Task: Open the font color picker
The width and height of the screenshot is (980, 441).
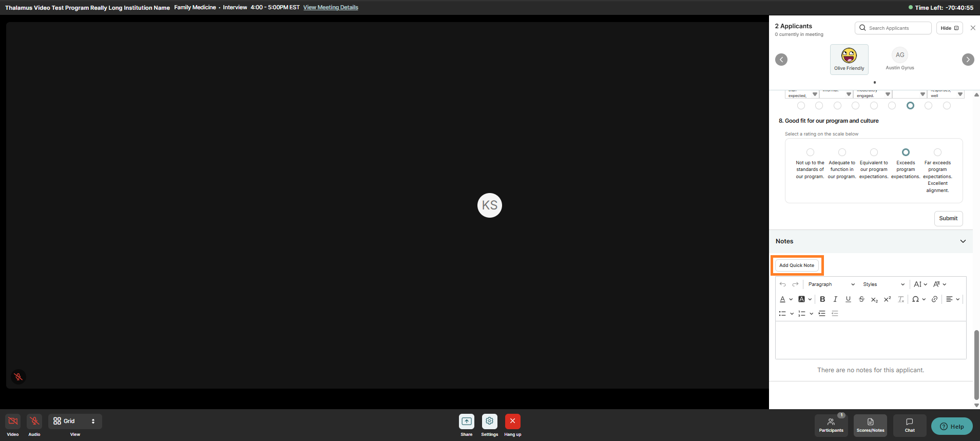Action: tap(786, 299)
